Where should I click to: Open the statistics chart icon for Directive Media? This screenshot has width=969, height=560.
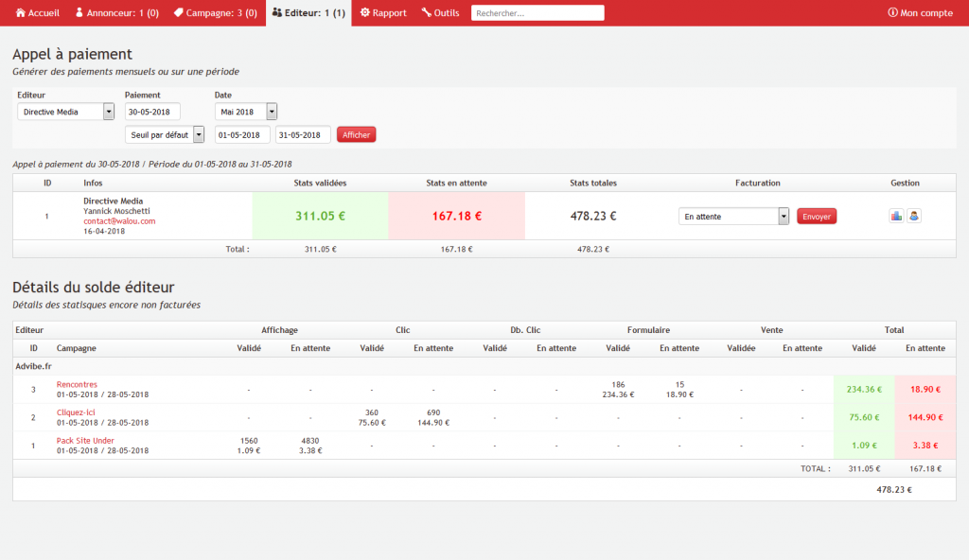click(x=896, y=216)
